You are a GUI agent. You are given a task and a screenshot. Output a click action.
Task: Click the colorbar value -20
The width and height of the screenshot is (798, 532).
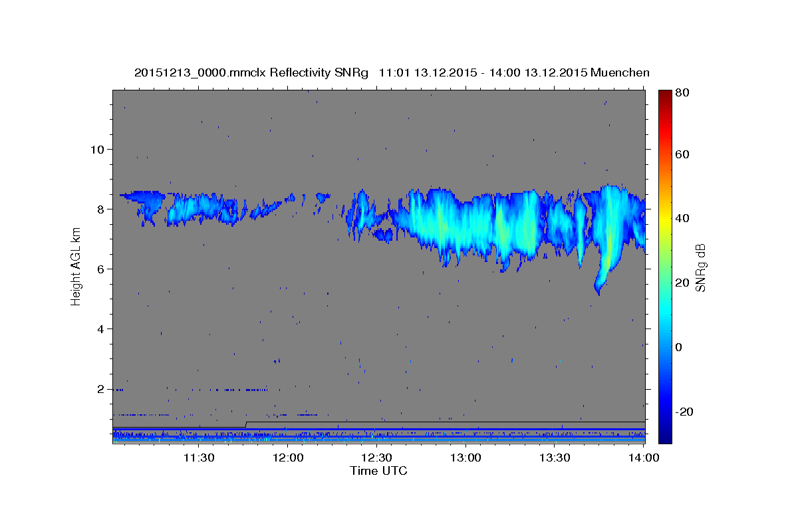point(684,412)
